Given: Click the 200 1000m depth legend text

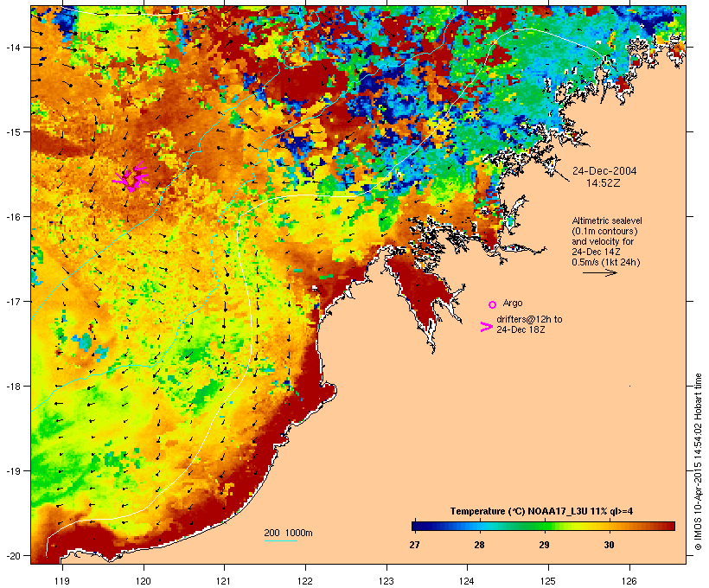Looking at the screenshot, I should click(x=288, y=533).
